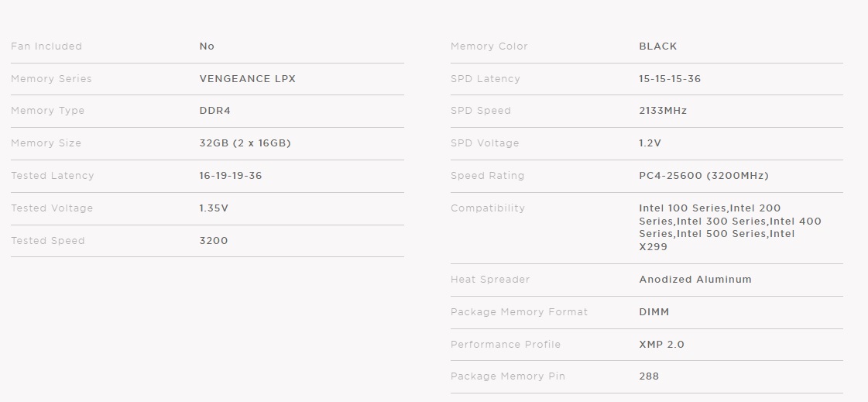Click the 2133MHz SPD speed value

[663, 111]
